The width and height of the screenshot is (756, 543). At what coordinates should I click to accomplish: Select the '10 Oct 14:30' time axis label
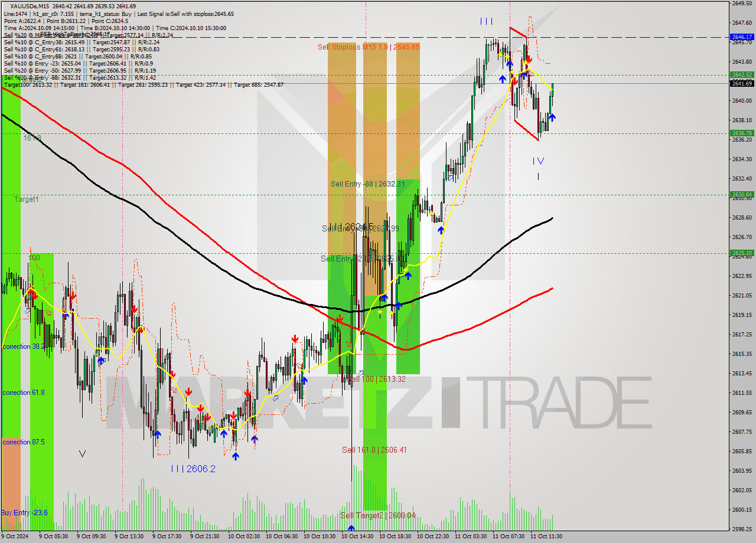pyautogui.click(x=357, y=537)
